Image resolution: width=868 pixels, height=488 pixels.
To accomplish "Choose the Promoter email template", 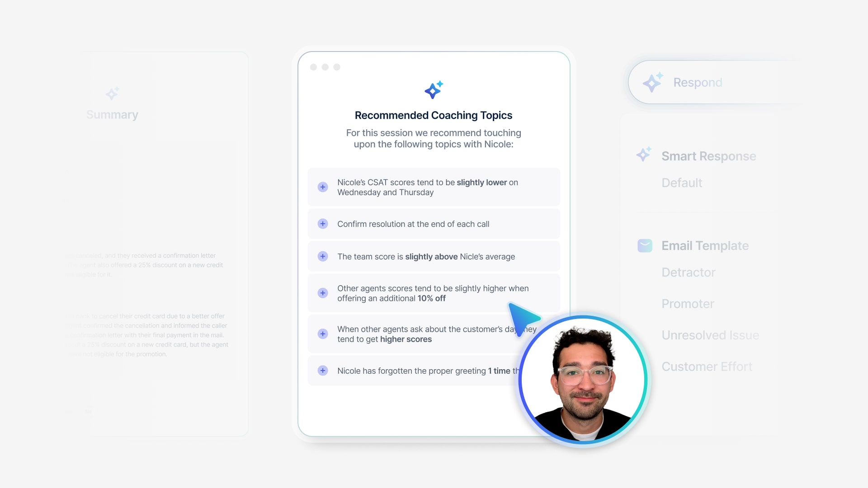I will pyautogui.click(x=688, y=304).
